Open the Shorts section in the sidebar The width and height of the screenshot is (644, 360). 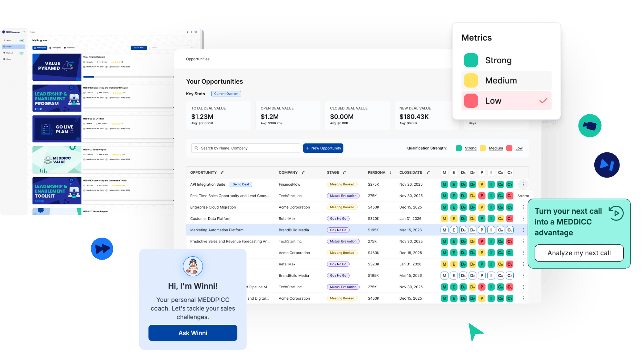8,59
